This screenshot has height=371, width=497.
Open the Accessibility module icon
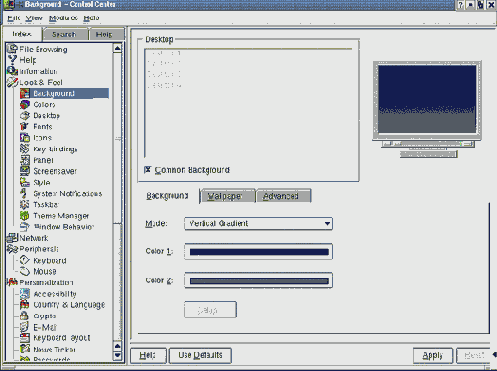pos(25,294)
